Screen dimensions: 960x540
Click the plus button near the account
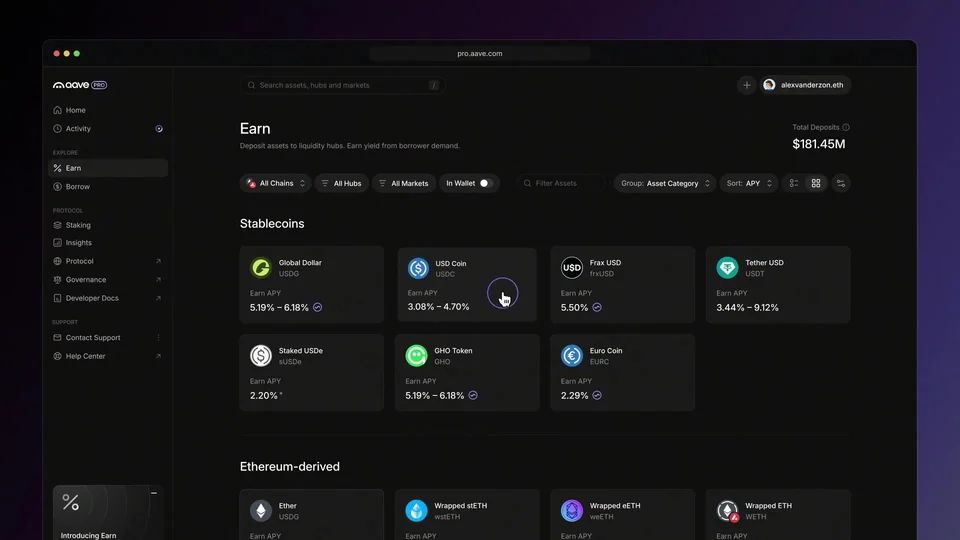pos(746,85)
